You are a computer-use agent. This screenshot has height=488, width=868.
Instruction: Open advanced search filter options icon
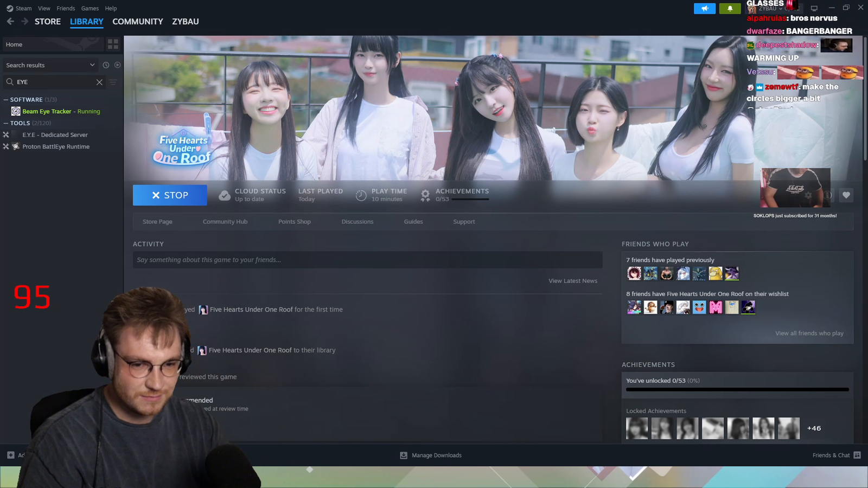click(113, 82)
